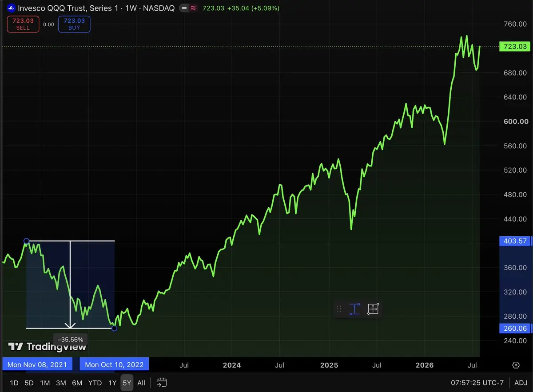Switch to 5D time range
This screenshot has height=392, width=533.
[x=29, y=383]
